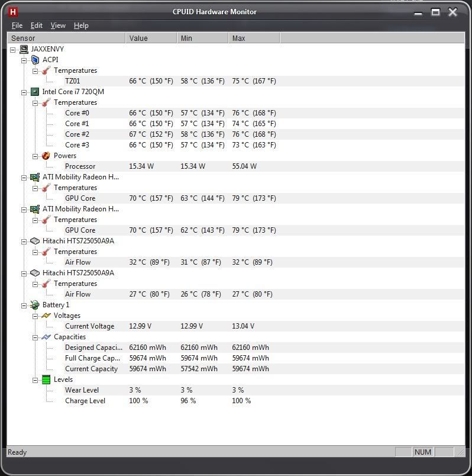Select the Core #1 row
Screen dimensions: 472x476
point(264,124)
